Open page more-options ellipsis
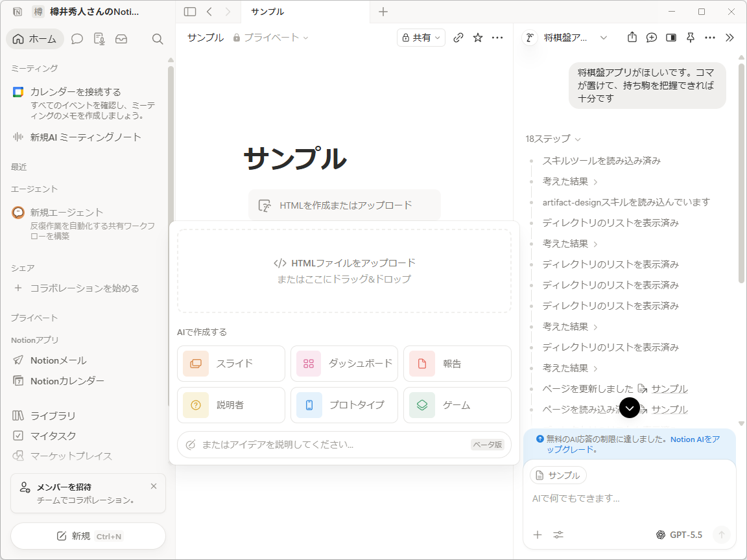 point(497,38)
